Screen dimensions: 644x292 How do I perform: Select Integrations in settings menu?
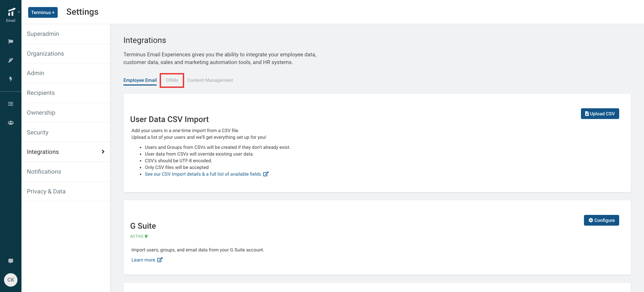pos(66,152)
